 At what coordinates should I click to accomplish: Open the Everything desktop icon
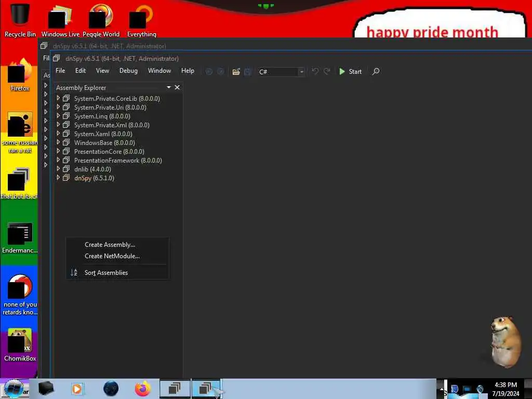(141, 20)
